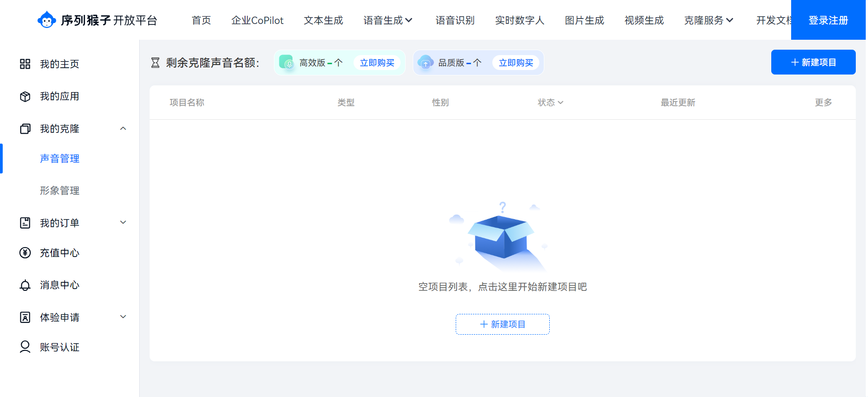Select 形象管理 in the sidebar

pos(60,191)
